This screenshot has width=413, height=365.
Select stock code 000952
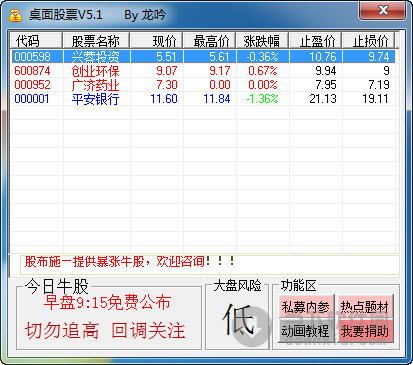coord(32,85)
